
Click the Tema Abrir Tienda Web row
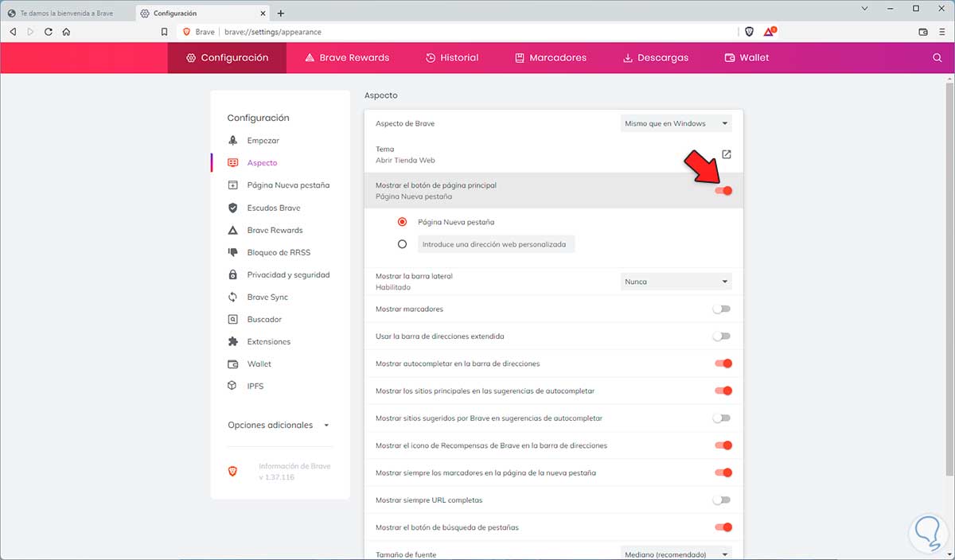point(553,154)
